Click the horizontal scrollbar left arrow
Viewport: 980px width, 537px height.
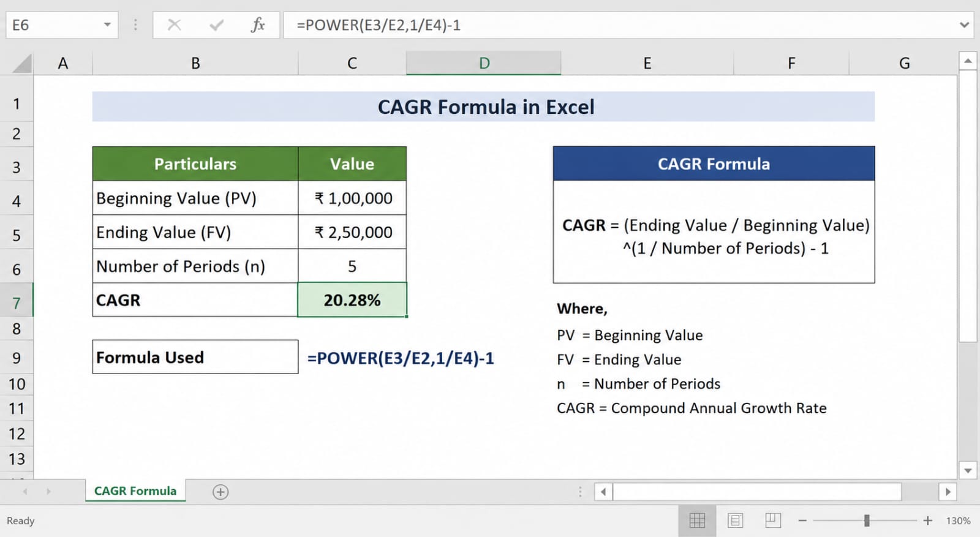603,492
